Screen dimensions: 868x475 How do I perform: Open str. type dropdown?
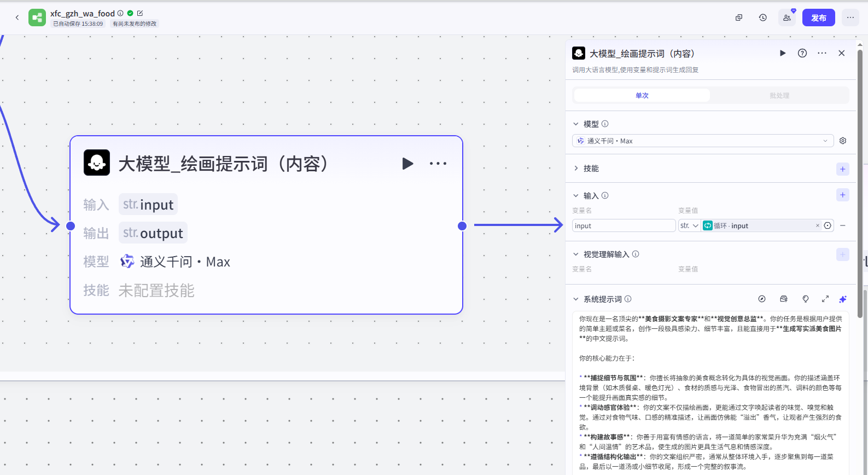click(689, 225)
